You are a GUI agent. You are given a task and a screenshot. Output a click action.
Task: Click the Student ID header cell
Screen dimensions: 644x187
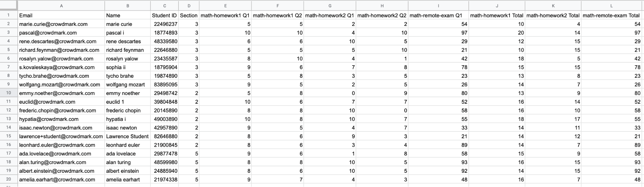pyautogui.click(x=164, y=15)
